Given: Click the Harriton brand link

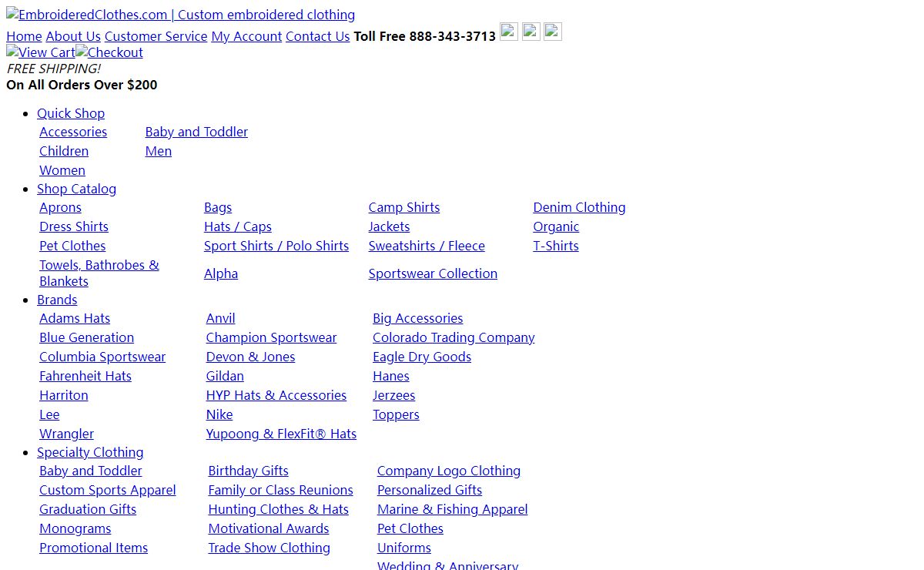Looking at the screenshot, I should tap(64, 395).
